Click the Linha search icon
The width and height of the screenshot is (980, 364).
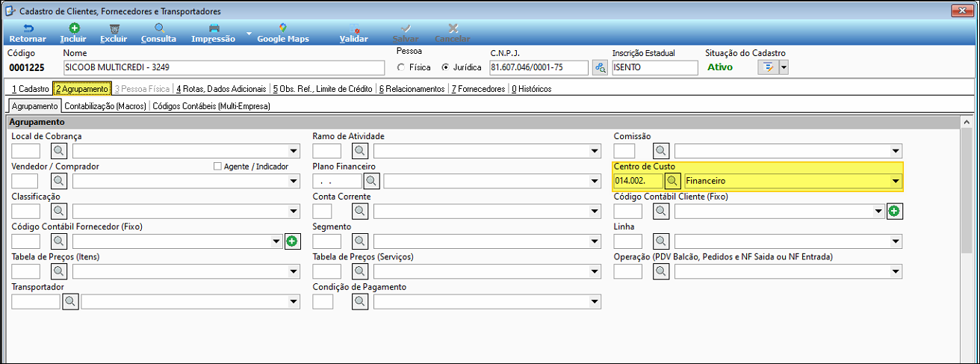[x=662, y=241]
